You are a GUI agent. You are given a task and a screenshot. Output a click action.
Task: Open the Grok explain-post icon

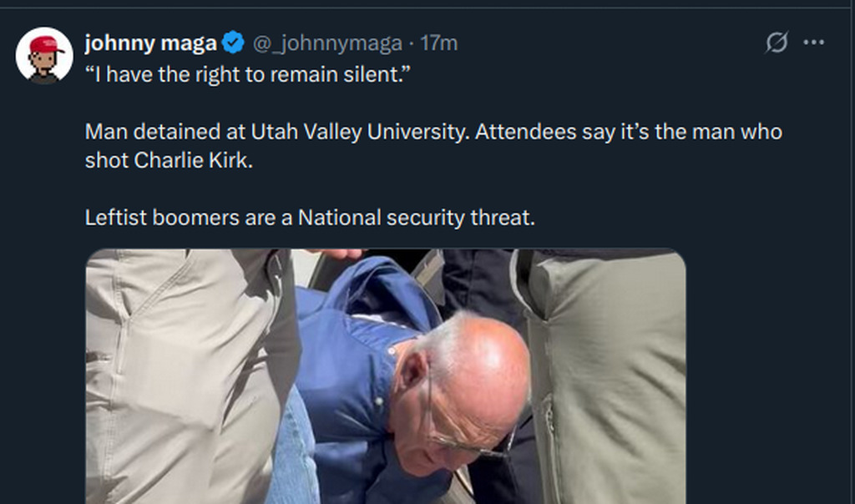pyautogui.click(x=777, y=43)
